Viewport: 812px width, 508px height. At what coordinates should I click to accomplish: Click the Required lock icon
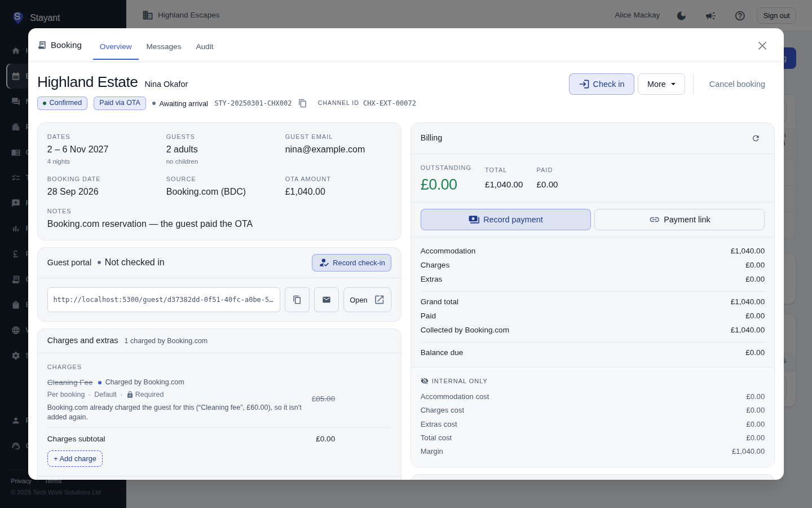click(x=130, y=395)
